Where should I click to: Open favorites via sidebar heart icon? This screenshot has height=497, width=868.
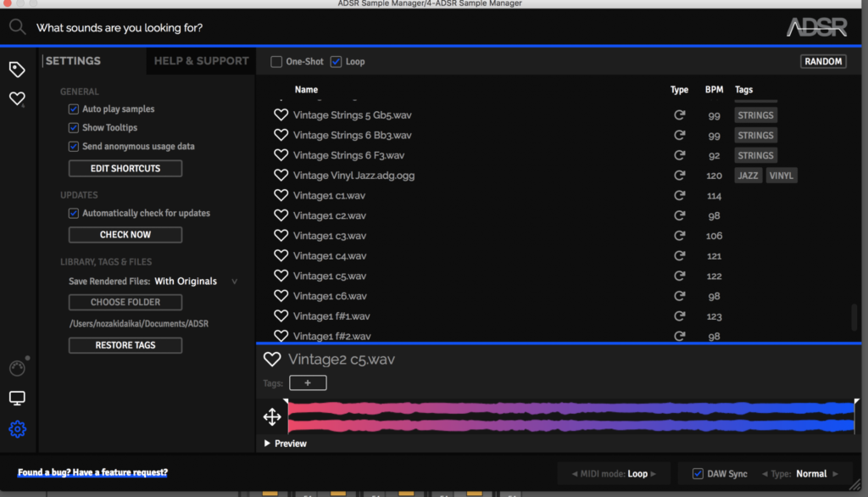pos(17,99)
